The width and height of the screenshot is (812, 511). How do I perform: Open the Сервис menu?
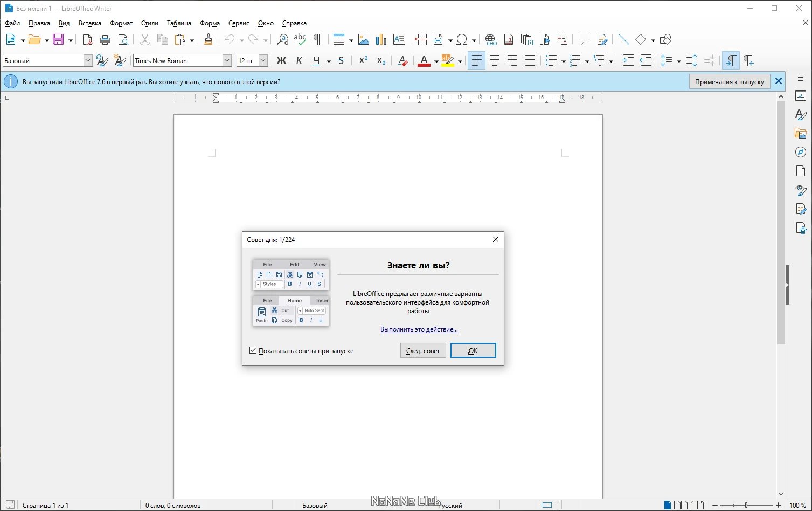coord(239,23)
